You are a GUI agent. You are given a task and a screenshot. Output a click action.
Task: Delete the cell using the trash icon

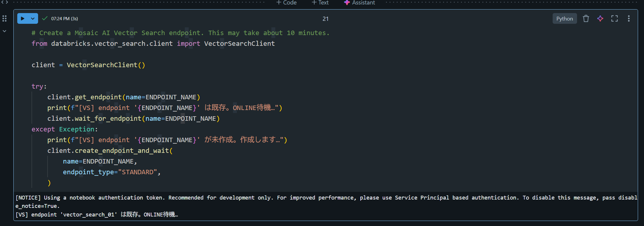pos(586,18)
